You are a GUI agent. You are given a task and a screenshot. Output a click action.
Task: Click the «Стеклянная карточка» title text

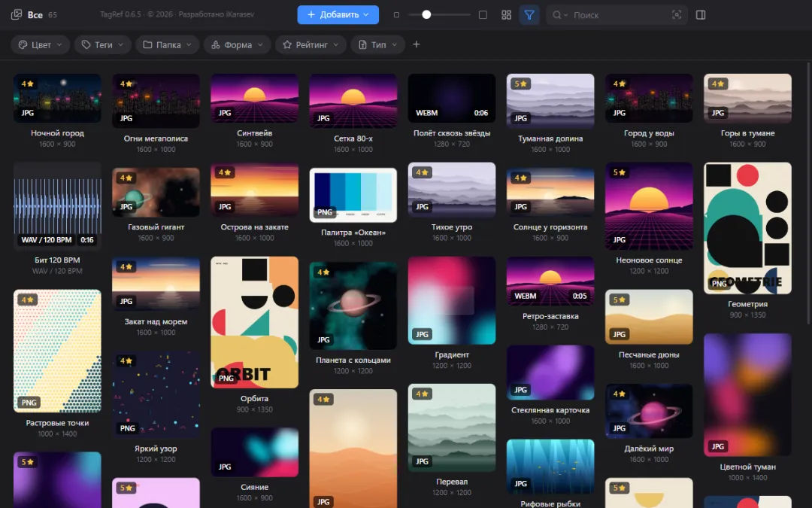coord(550,410)
